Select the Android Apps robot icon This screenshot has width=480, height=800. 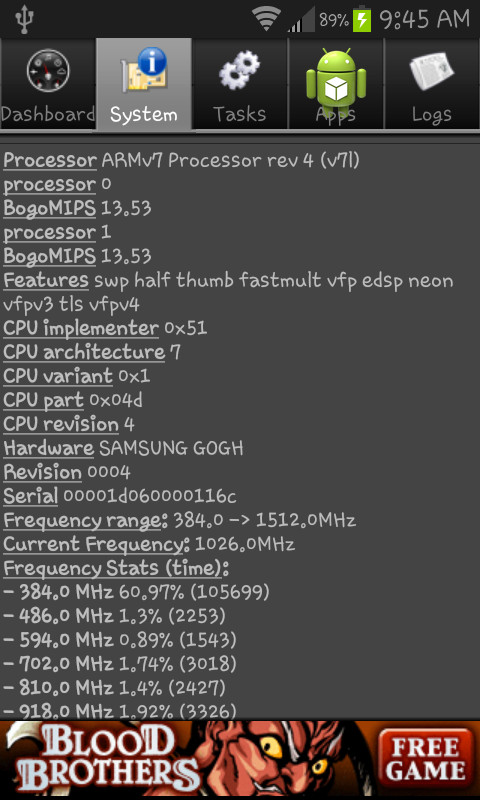(336, 77)
